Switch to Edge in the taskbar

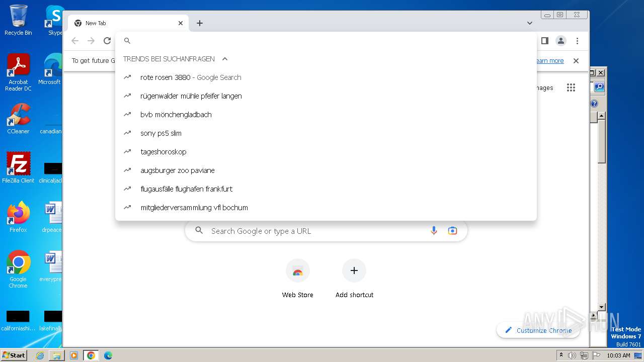coord(108,355)
